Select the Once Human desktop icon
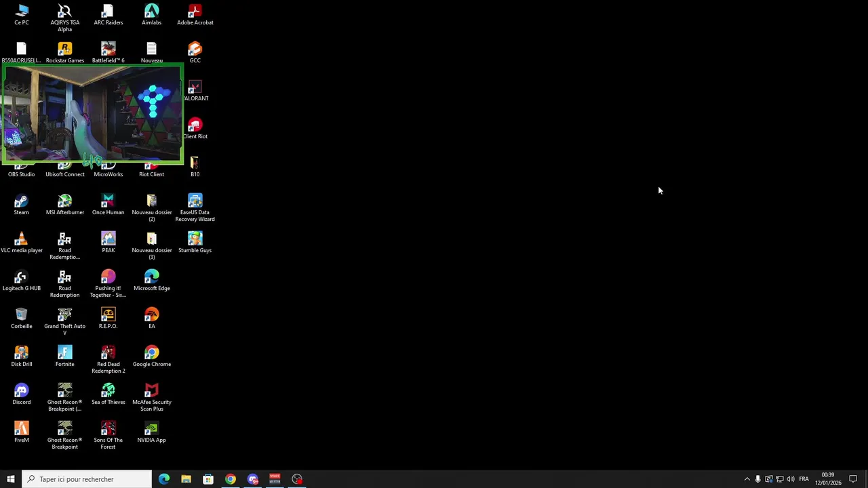Viewport: 868px width, 488px height. click(108, 204)
